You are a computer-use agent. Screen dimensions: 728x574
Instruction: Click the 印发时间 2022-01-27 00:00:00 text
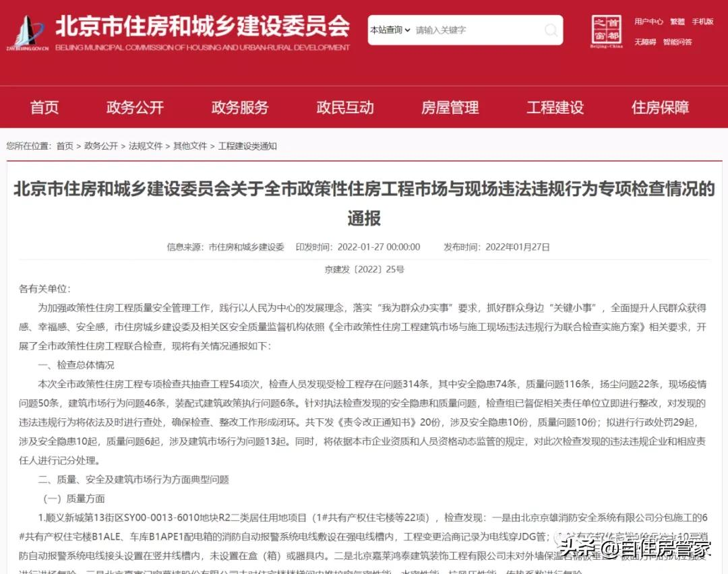point(358,247)
